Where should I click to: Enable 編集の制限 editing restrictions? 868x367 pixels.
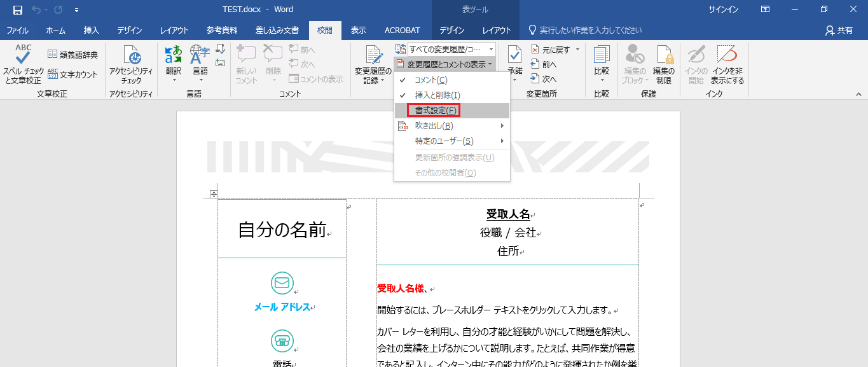[x=665, y=64]
